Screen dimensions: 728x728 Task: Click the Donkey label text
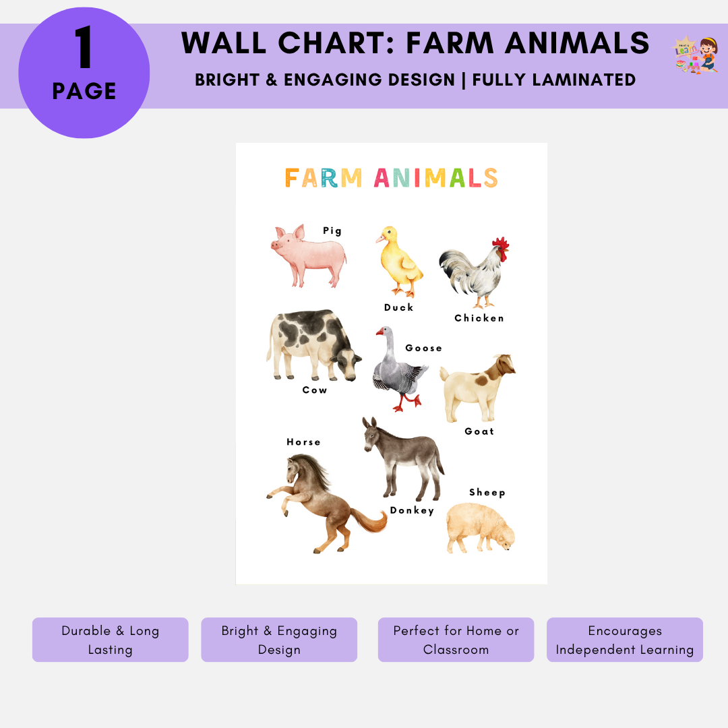412,511
